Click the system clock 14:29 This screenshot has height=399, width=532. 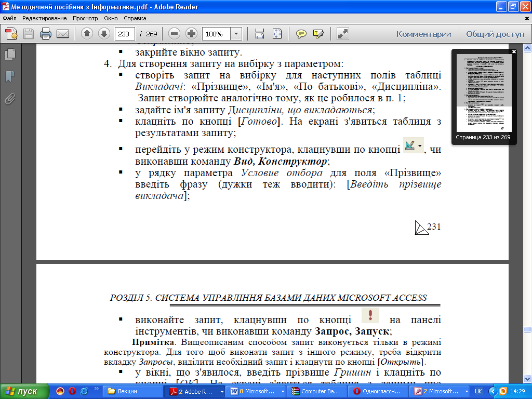coord(518,391)
